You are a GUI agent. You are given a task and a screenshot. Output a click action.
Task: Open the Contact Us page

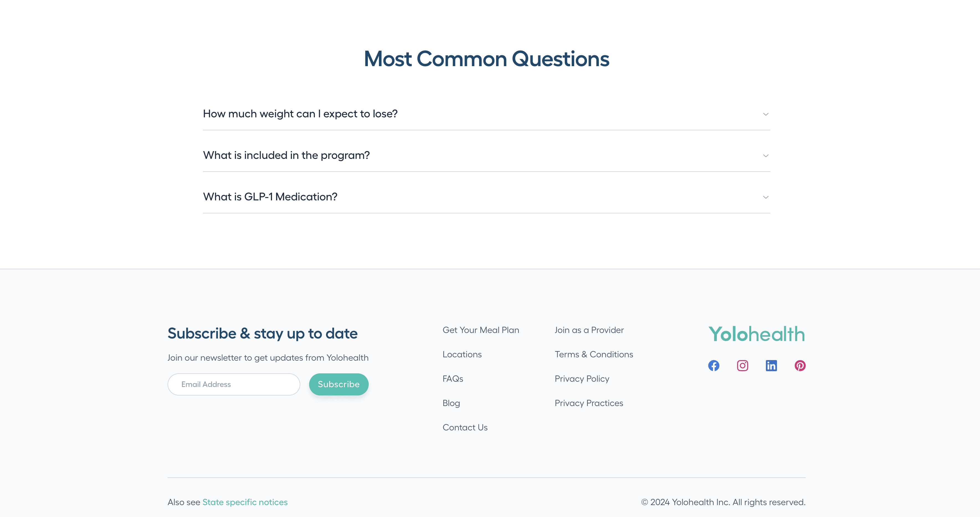click(x=465, y=427)
